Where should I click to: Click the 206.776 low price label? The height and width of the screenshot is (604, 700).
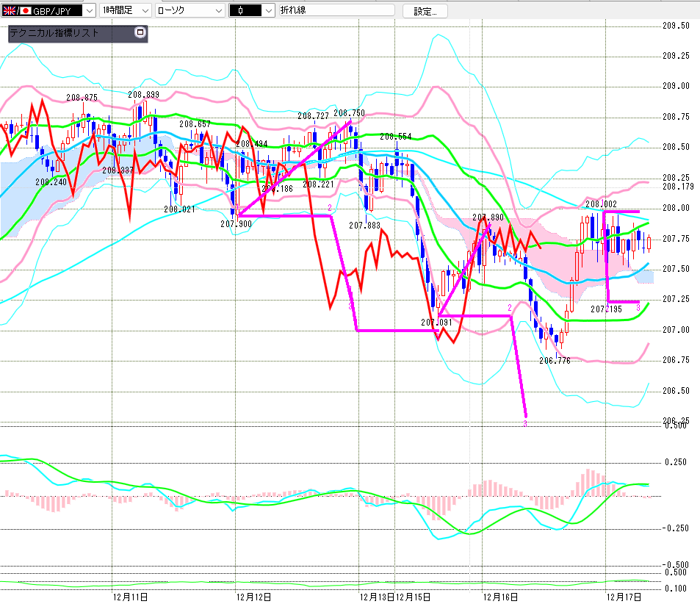click(555, 361)
